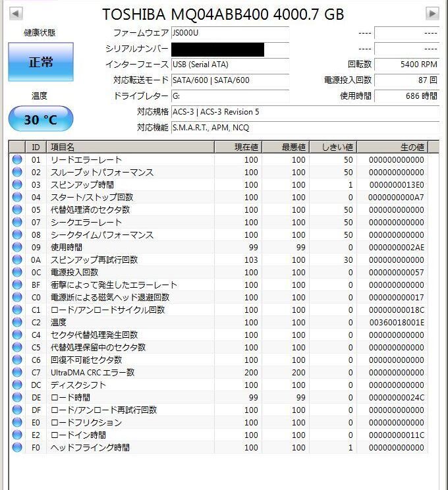The image size is (448, 490).
Task: Click status icon for DC ディスクシフト
Action: (17, 385)
